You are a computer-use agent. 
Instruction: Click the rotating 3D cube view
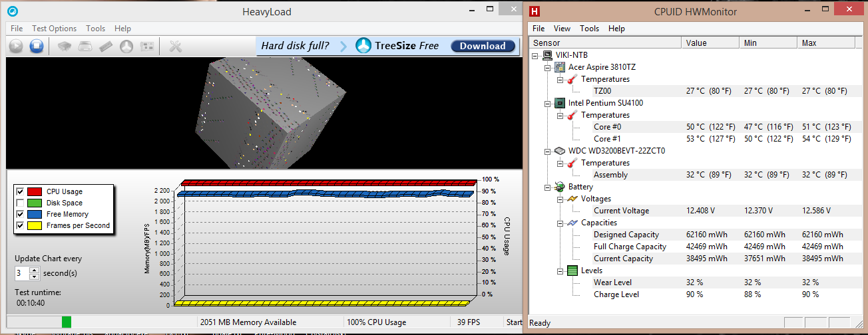tap(264, 113)
